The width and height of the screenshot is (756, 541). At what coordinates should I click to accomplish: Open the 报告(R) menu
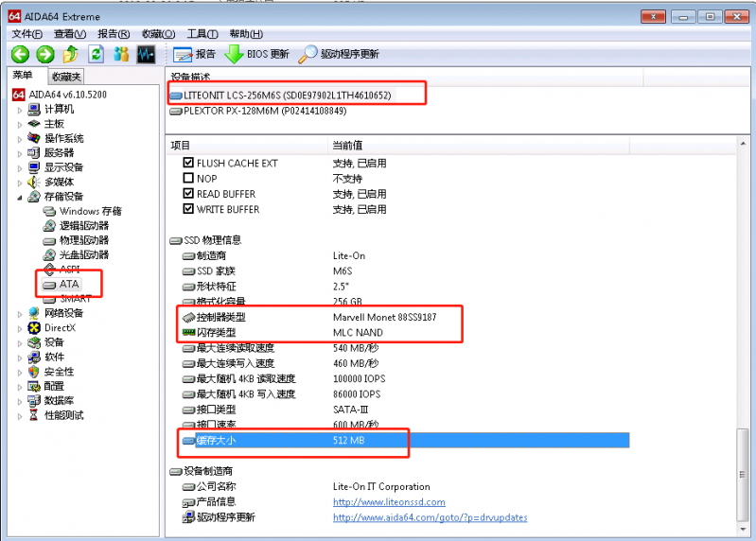point(114,34)
